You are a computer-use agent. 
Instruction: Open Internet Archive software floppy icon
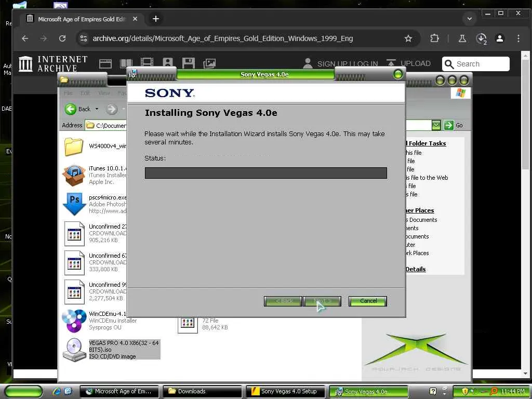point(188,63)
